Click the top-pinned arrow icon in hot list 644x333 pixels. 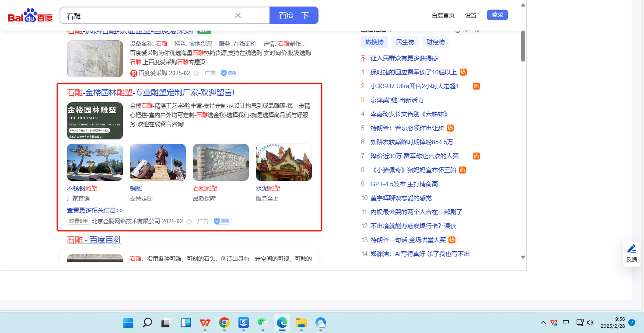point(363,58)
